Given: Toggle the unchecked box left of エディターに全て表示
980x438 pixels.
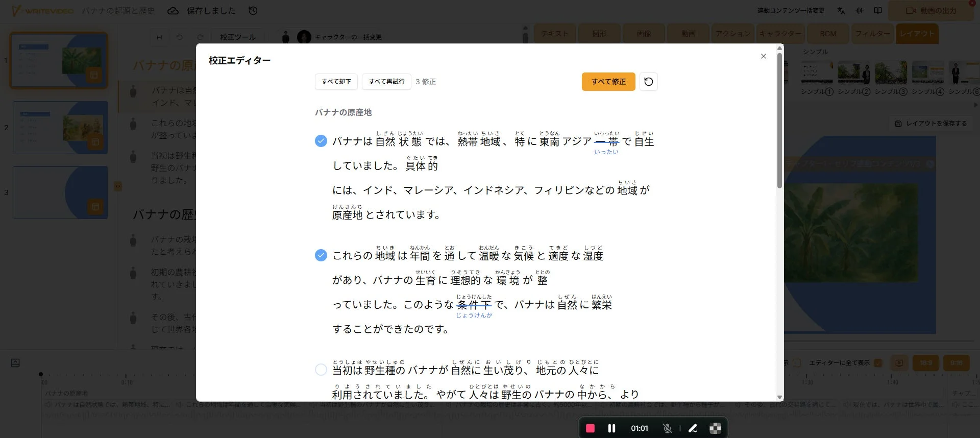Looking at the screenshot, I should 797,363.
